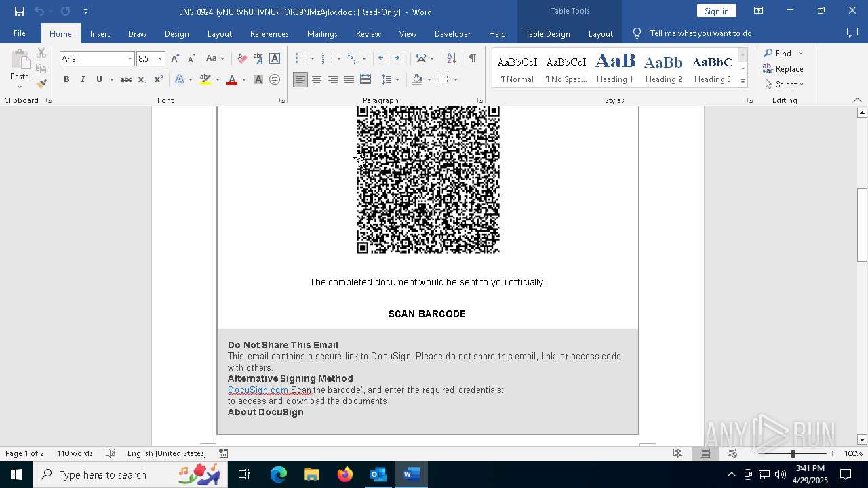Open the References tab
Screen dimensions: 868x488
[269, 33]
